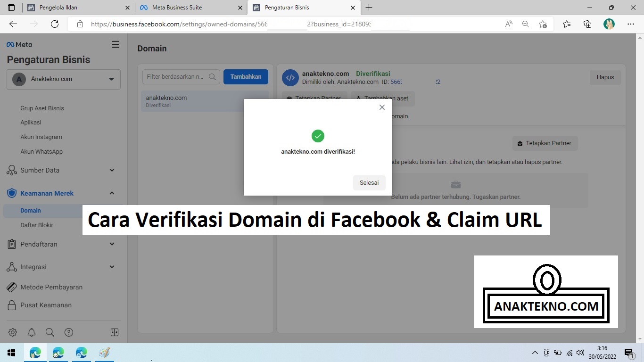Image resolution: width=644 pixels, height=362 pixels.
Task: Open Grup Aset Bisnis menu item
Action: pos(42,108)
